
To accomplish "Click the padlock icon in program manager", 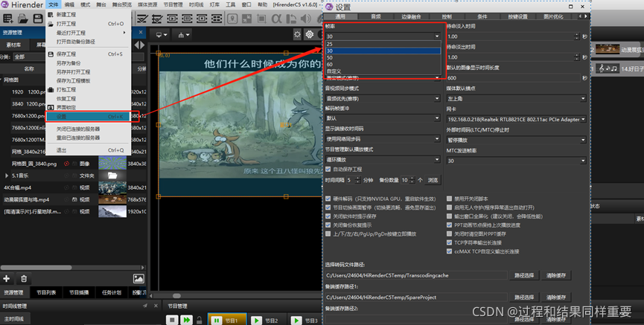I will [200, 320].
